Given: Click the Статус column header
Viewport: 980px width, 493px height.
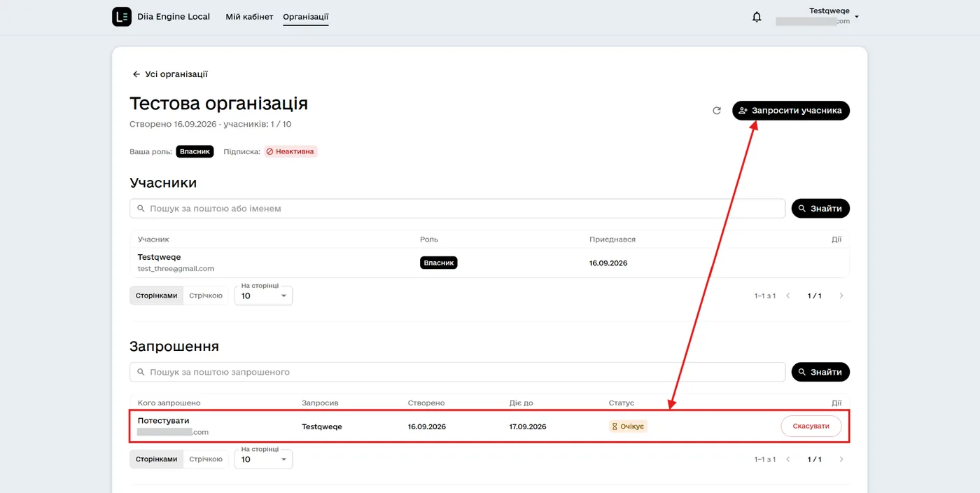Looking at the screenshot, I should click(x=622, y=403).
